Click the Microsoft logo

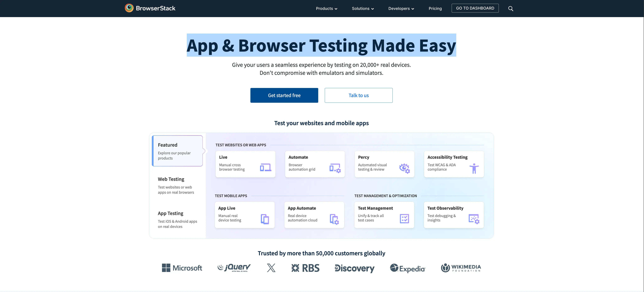point(182,268)
